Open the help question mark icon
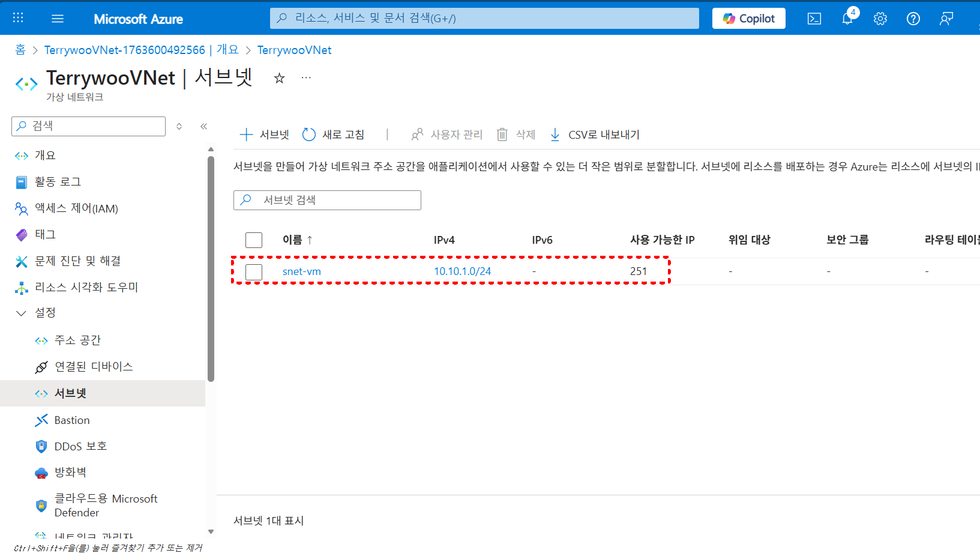The width and height of the screenshot is (980, 553). pyautogui.click(x=913, y=19)
